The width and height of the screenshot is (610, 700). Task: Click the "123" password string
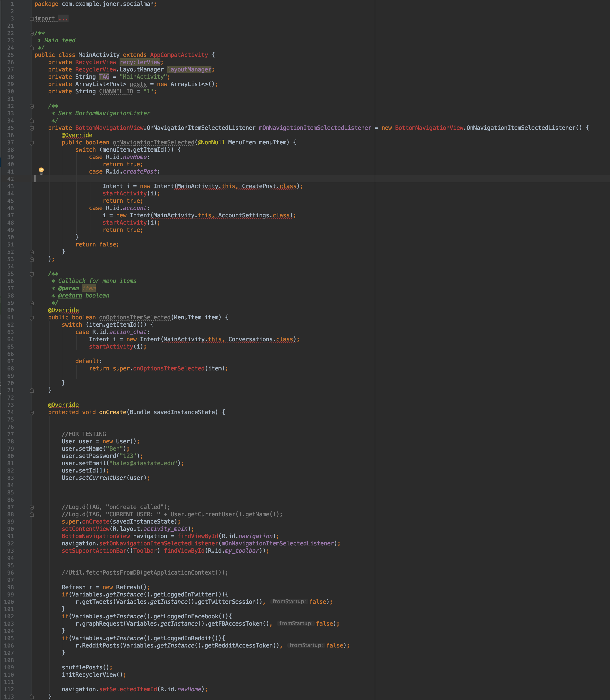(x=128, y=456)
